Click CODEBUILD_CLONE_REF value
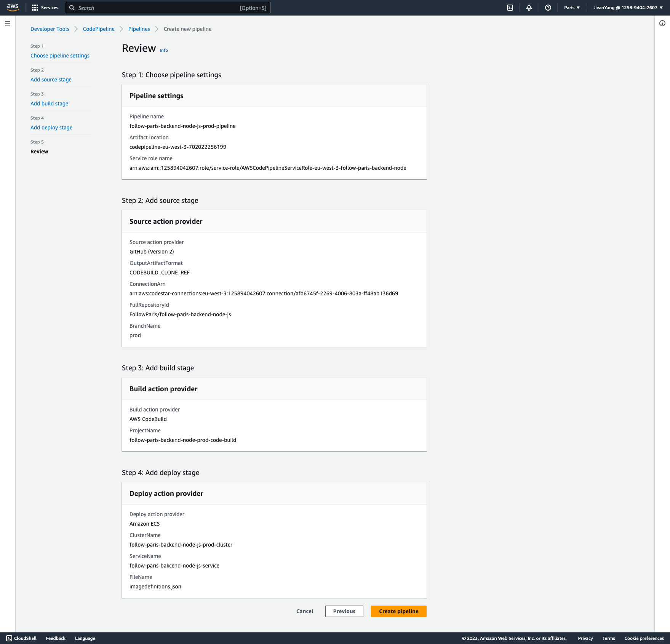 tap(160, 273)
